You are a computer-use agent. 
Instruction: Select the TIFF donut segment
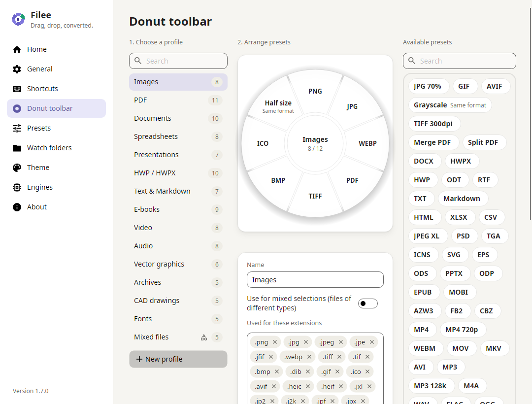315,196
